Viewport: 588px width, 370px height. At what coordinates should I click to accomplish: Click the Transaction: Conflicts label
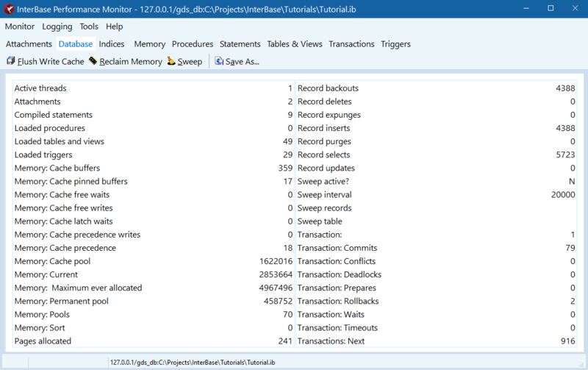coord(337,261)
